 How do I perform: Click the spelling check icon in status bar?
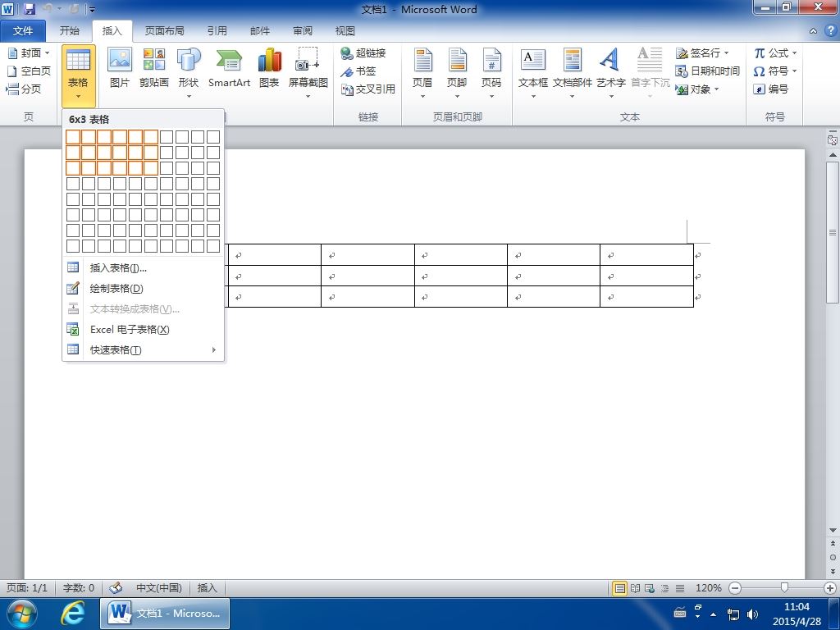coord(116,588)
